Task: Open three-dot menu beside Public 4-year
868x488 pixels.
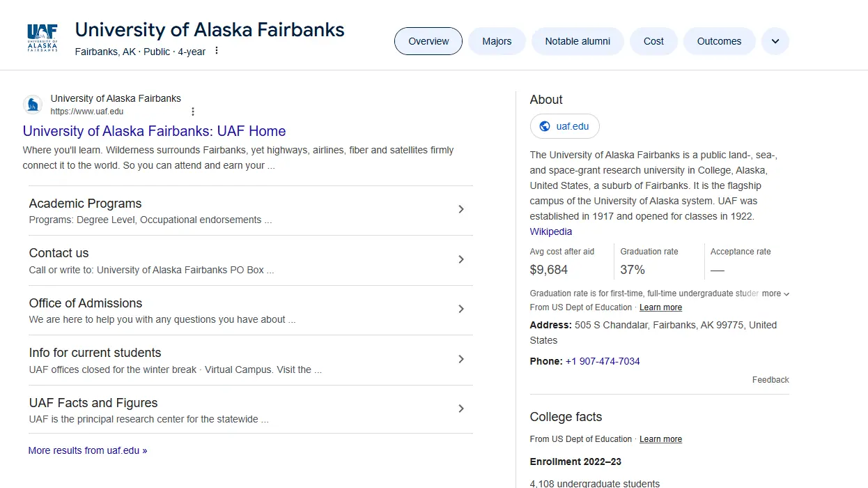Action: coord(217,51)
